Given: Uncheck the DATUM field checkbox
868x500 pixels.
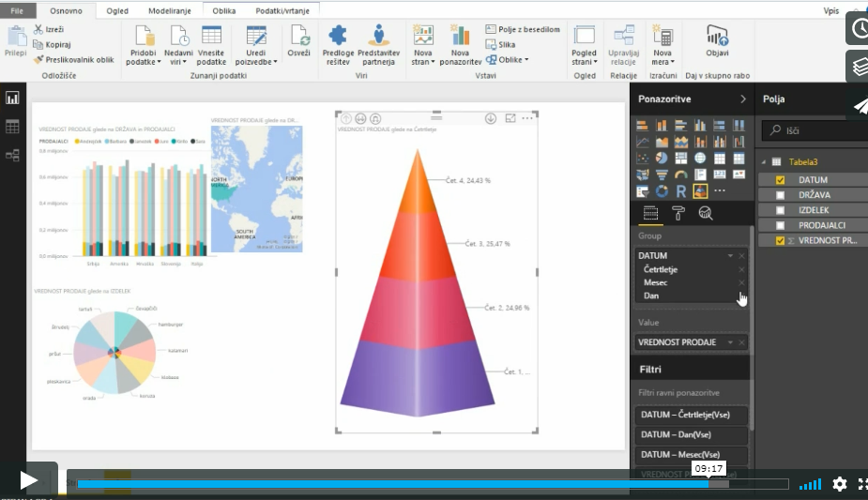Looking at the screenshot, I should (x=780, y=180).
